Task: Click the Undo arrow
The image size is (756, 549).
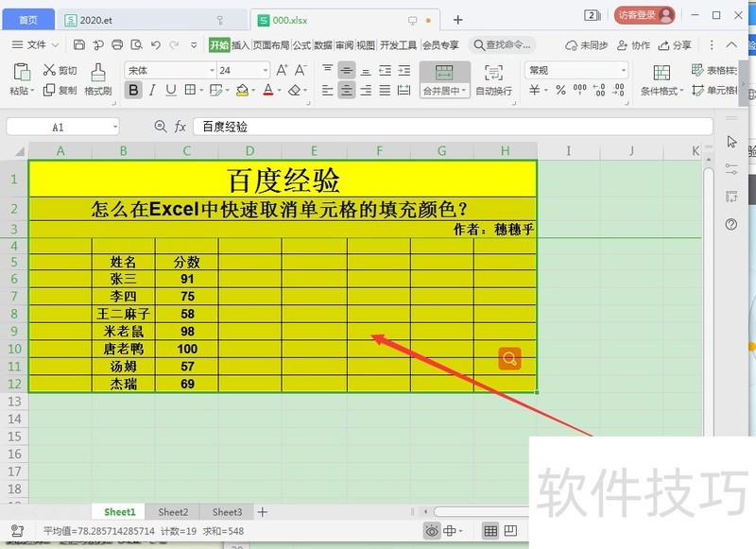Action: [155, 44]
